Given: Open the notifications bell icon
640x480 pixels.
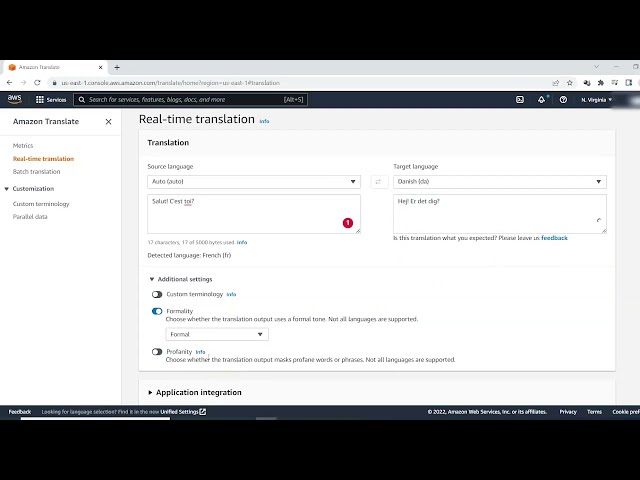Looking at the screenshot, I should coord(541,100).
